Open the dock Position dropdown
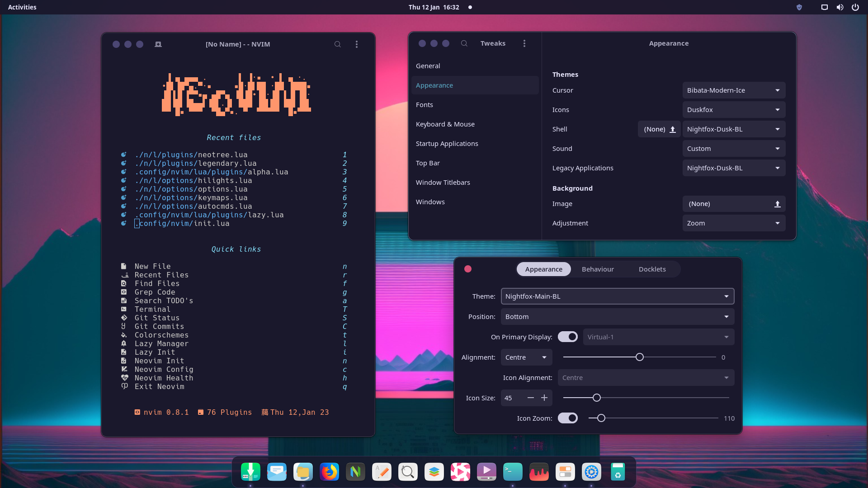This screenshot has width=868, height=488. pos(618,317)
